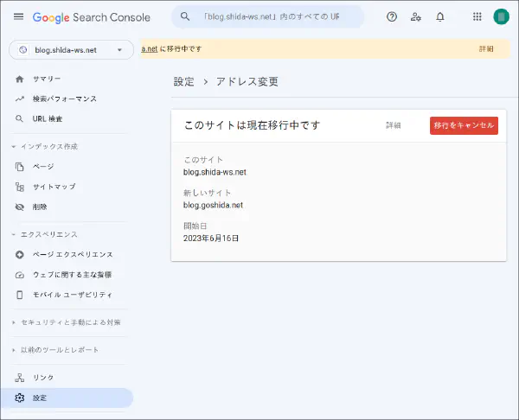The height and width of the screenshot is (420, 519).
Task: Open ウェブに関する主な指標 report
Action: (x=72, y=275)
